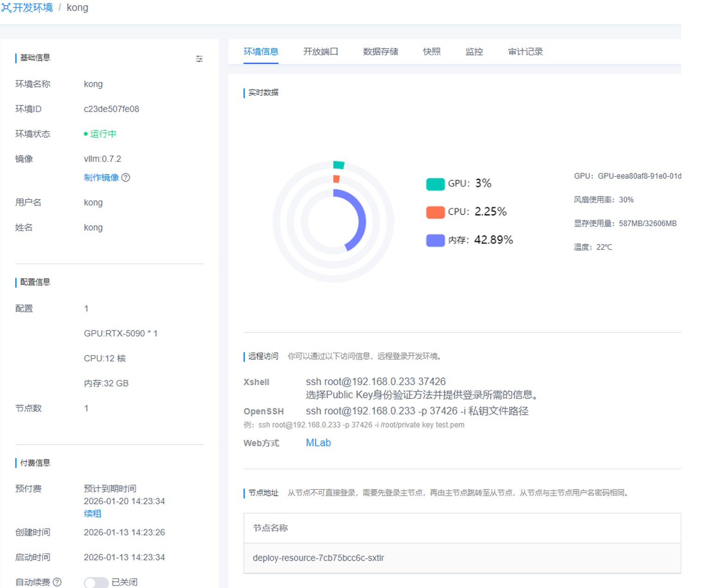Viewport: 702px width, 588px height.
Task: Click the GPU:RTX-5090 * 1 config text
Action: coord(121,334)
